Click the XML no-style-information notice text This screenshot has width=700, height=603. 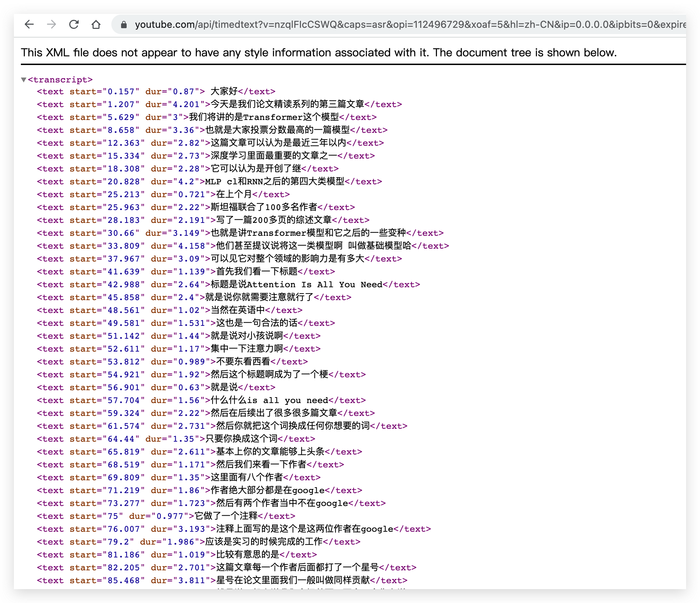pyautogui.click(x=318, y=53)
